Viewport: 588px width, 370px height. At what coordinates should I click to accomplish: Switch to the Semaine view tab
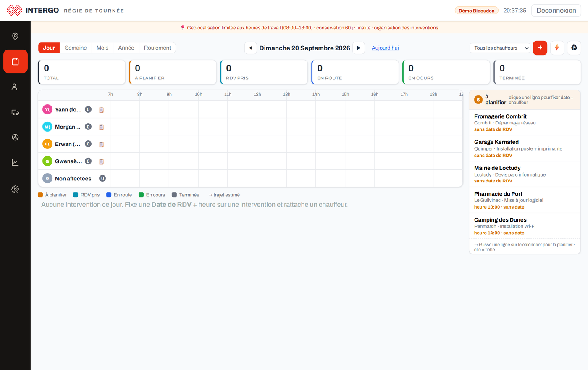(76, 48)
